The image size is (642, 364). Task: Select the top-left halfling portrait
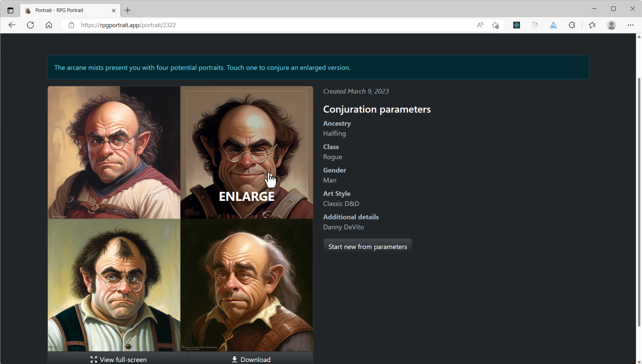tap(114, 152)
